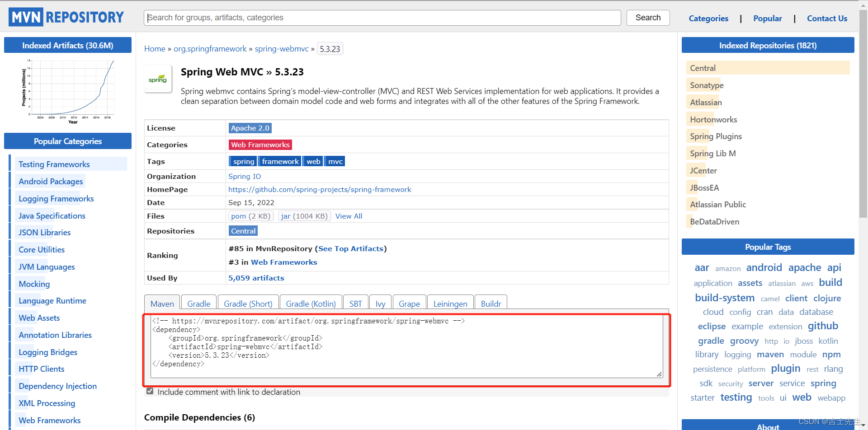Open 5,059 artifacts used-by link
Screen dimensions: 868x430
pyautogui.click(x=256, y=278)
